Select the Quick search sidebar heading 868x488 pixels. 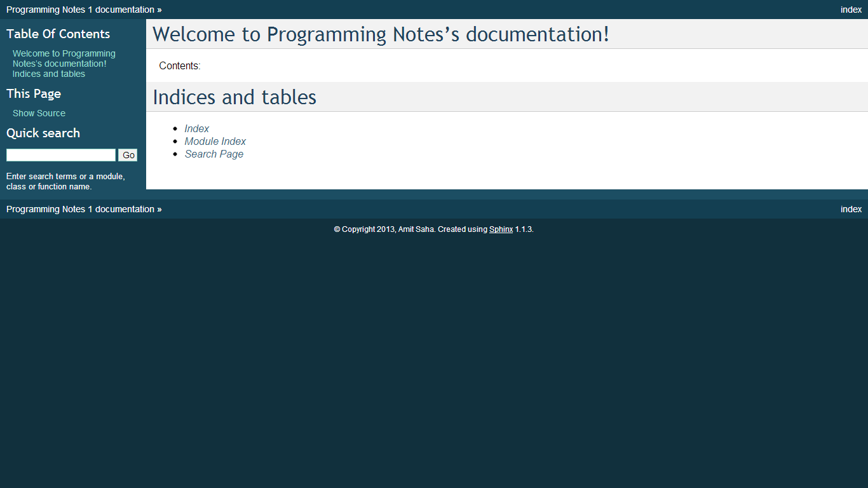[43, 133]
